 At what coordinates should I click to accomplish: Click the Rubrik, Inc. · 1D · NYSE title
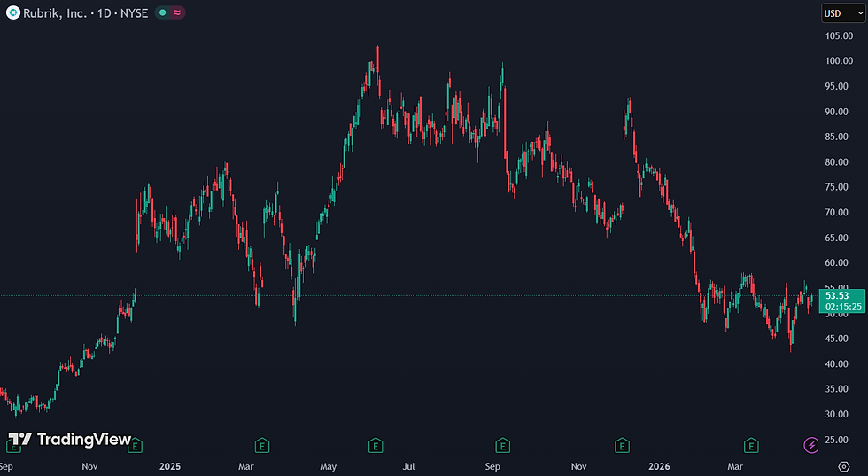(85, 13)
